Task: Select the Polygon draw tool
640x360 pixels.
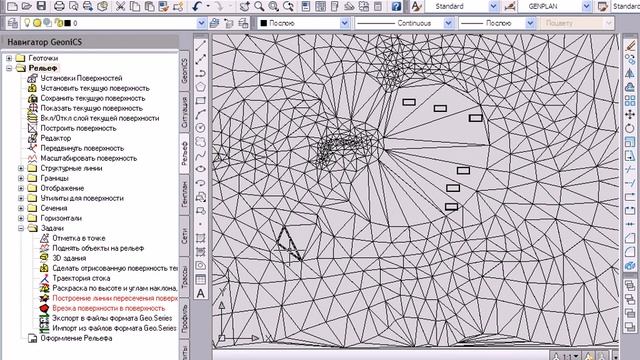Action: pos(200,87)
